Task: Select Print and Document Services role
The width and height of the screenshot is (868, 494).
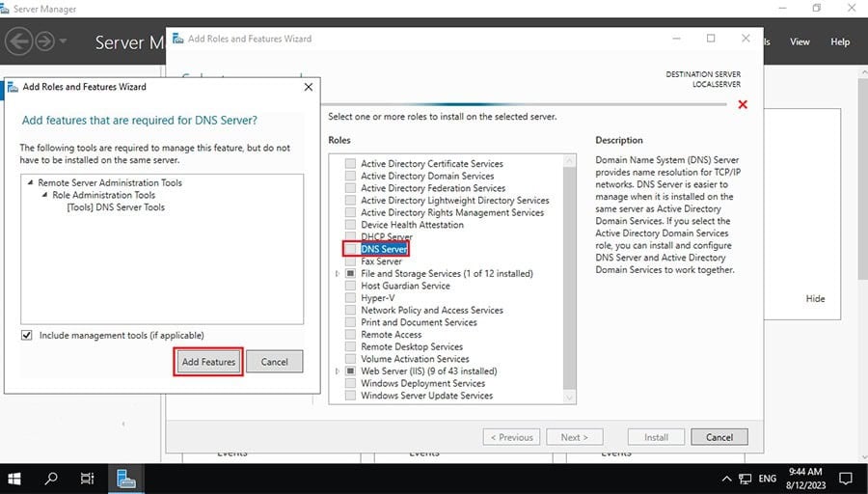Action: (419, 321)
